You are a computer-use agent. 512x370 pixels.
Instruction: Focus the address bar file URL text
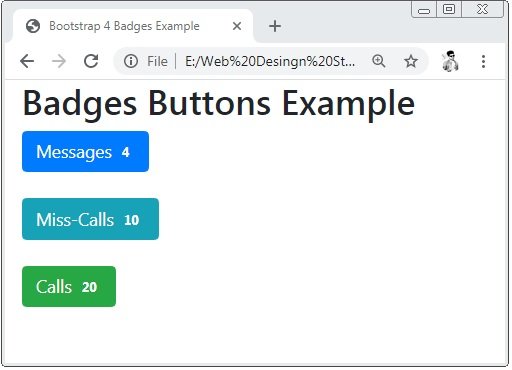point(270,61)
